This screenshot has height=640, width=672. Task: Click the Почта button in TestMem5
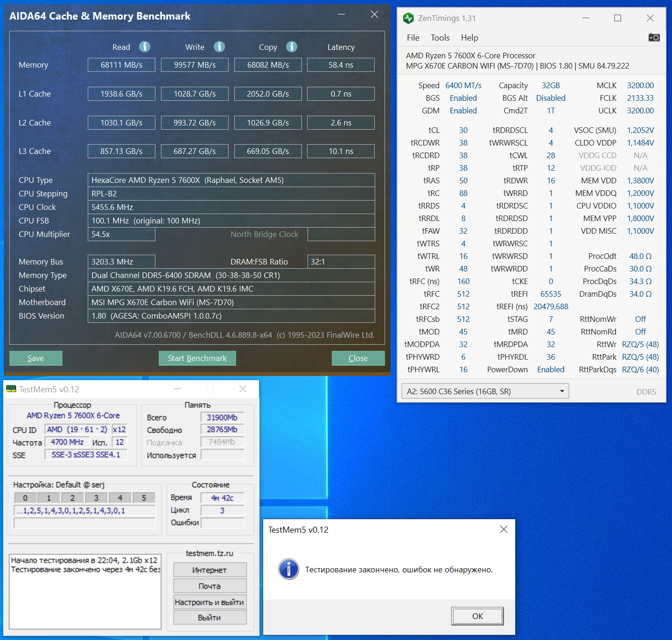click(x=210, y=586)
